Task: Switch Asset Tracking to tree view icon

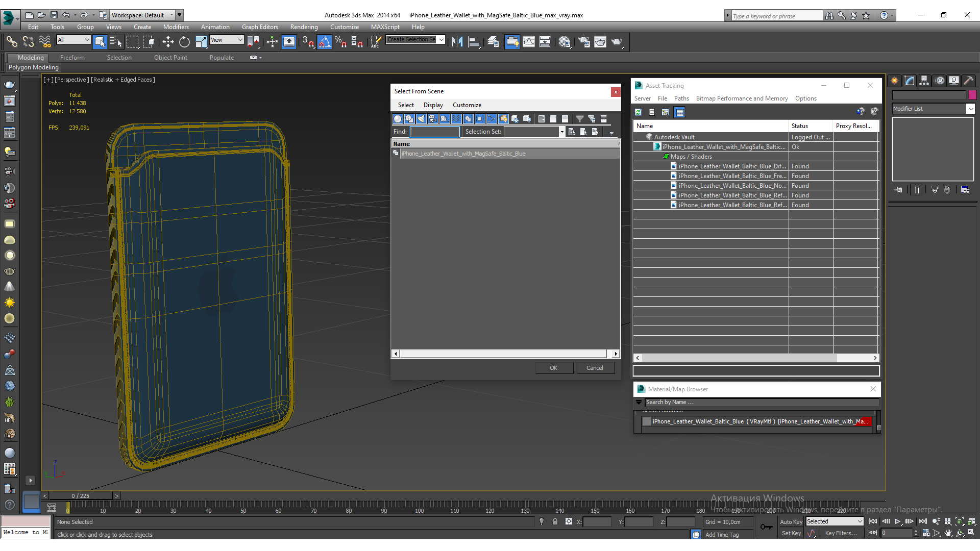Action: [x=665, y=112]
